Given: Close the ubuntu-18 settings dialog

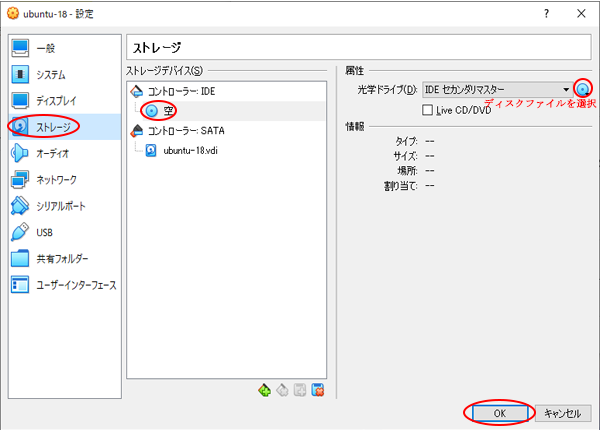Looking at the screenshot, I should (x=581, y=14).
